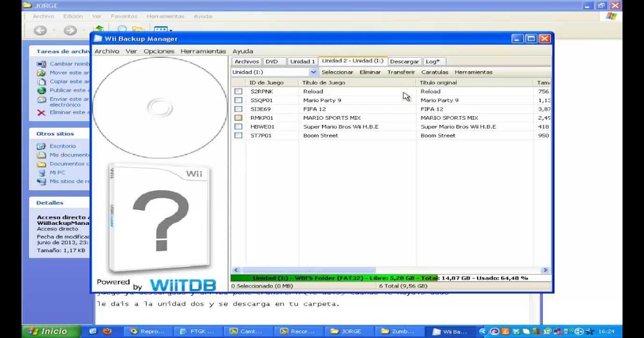Click the Wii Backup Manager title bar icon
Viewport: 644px width, 338px height.
tap(98, 39)
